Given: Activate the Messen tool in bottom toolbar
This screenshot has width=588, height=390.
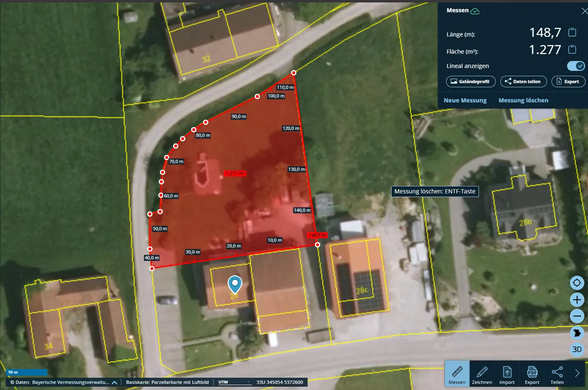Looking at the screenshot, I should (x=457, y=374).
